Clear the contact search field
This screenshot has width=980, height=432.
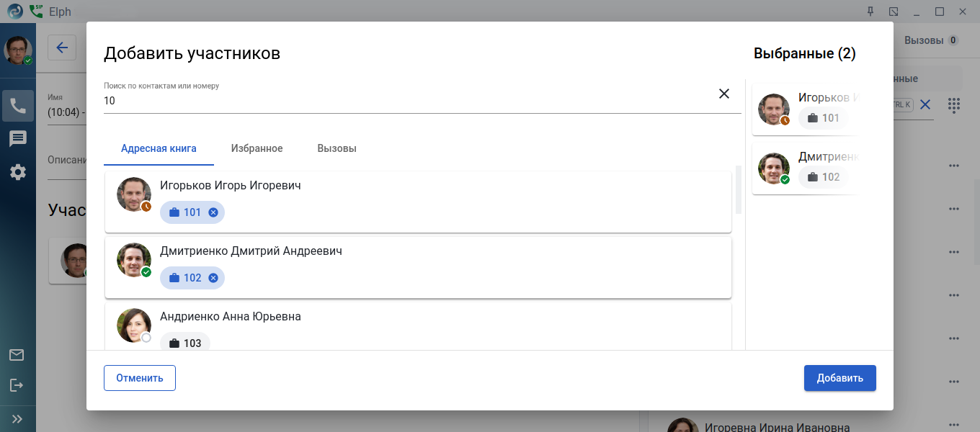pos(724,94)
